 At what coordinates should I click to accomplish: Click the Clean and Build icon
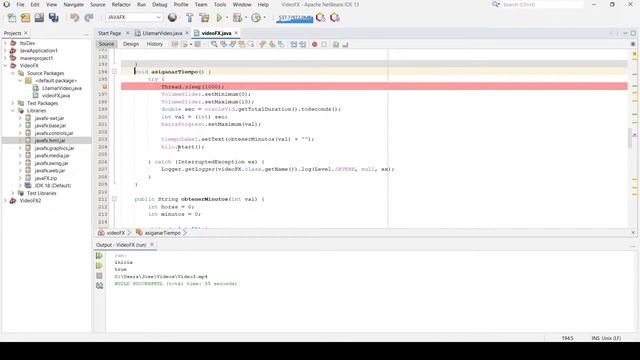204,18
